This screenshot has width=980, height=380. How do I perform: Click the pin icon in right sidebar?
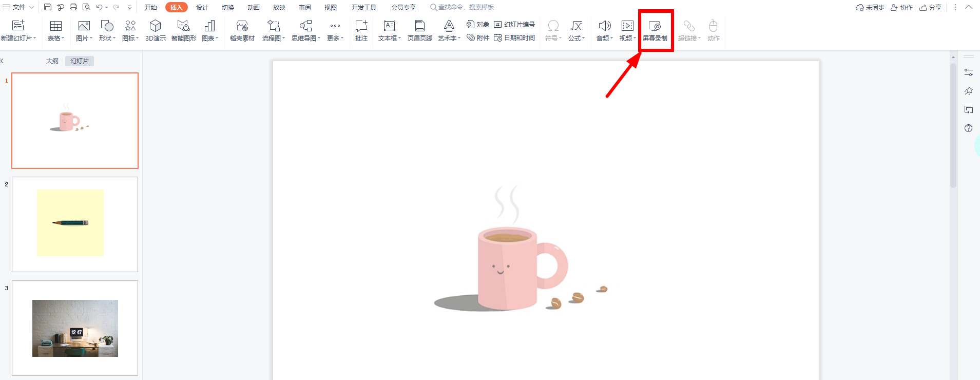coord(969,91)
